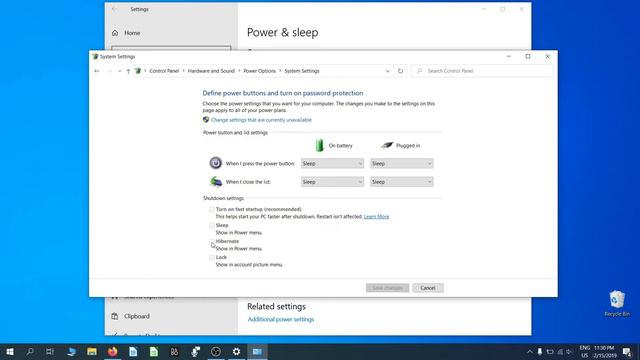Viewport: 640px width, 360px height.
Task: Open the Learn More link
Action: pos(376,217)
